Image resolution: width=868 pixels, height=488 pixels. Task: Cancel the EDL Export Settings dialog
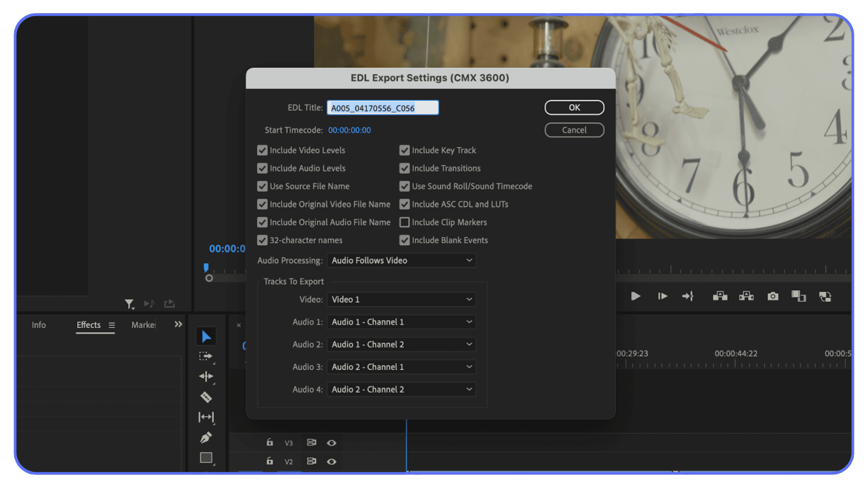(574, 130)
